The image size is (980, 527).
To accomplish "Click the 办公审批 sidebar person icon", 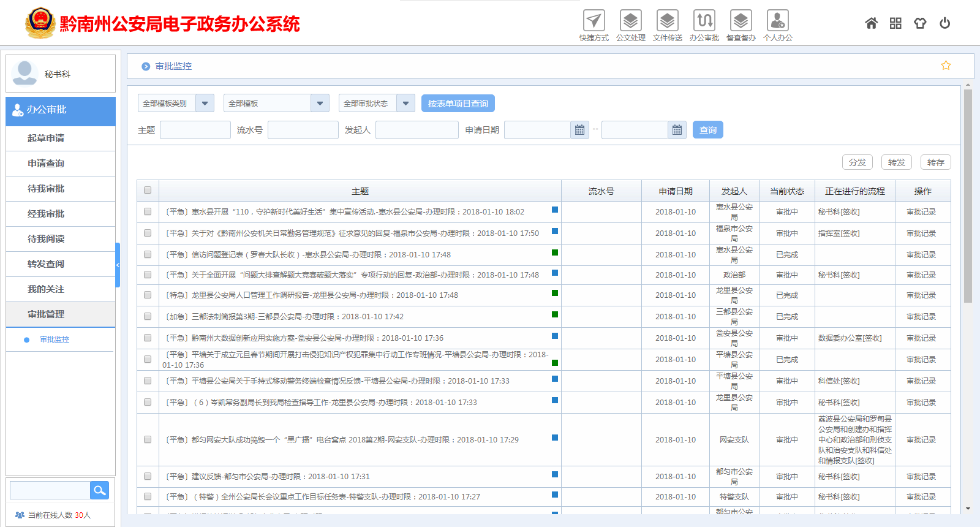I will [18, 110].
